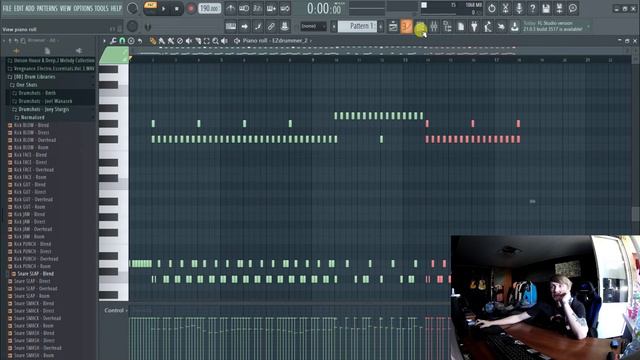Open the piano roll view icon
This screenshot has height=360, width=640.
[407, 27]
